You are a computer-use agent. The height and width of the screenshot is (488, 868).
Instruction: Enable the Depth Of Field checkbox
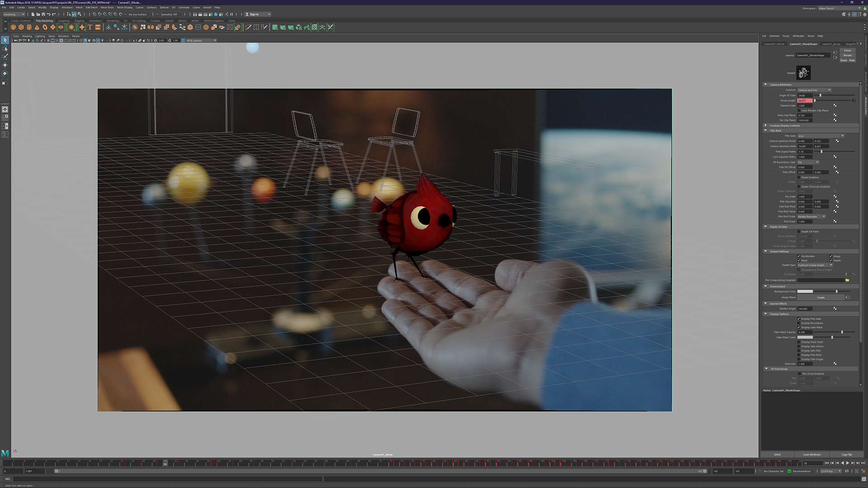click(x=799, y=232)
